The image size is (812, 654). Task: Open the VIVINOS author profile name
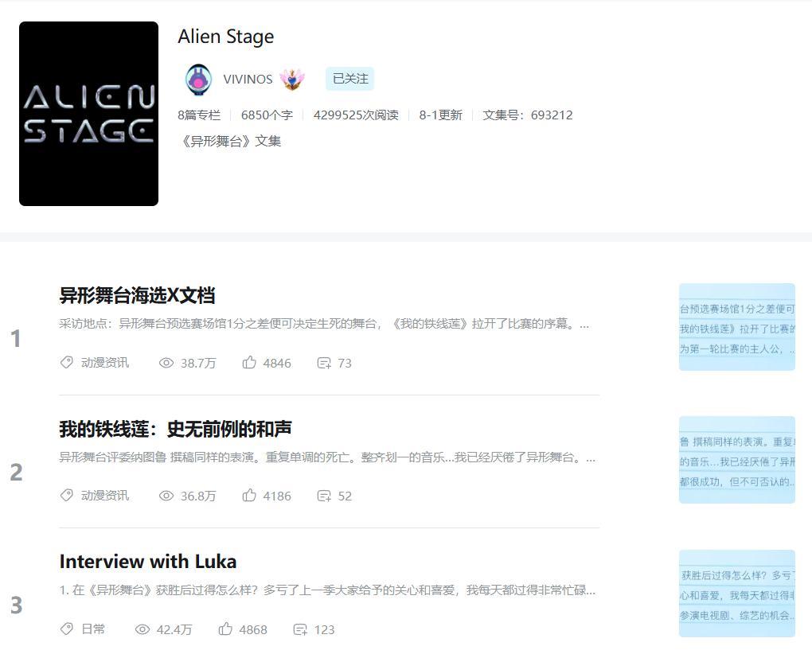pyautogui.click(x=248, y=80)
